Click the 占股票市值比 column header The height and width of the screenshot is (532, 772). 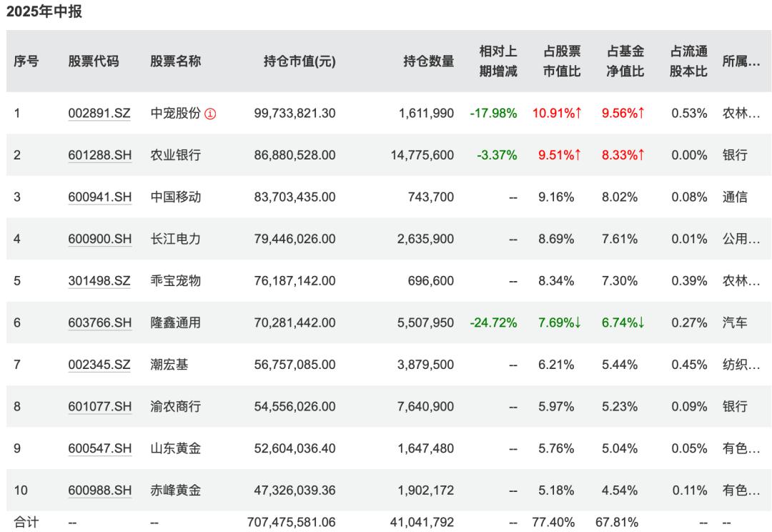pos(562,61)
